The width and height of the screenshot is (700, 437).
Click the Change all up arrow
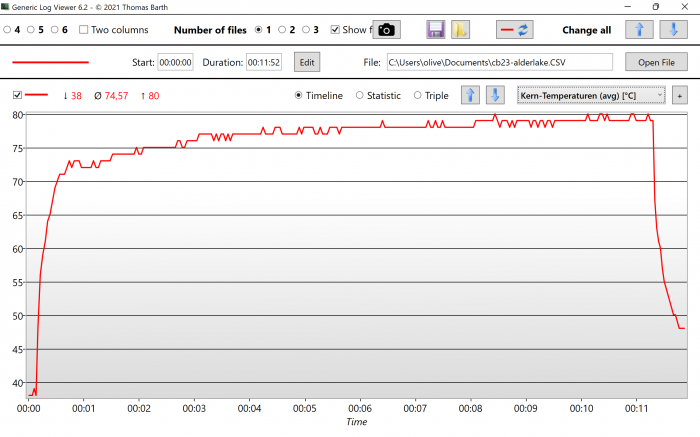pyautogui.click(x=639, y=30)
